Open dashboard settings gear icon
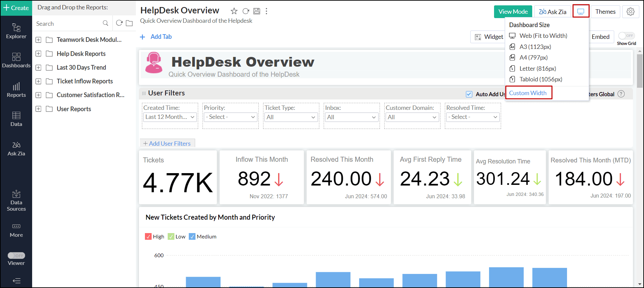Screen dimensions: 644x288 [630, 12]
